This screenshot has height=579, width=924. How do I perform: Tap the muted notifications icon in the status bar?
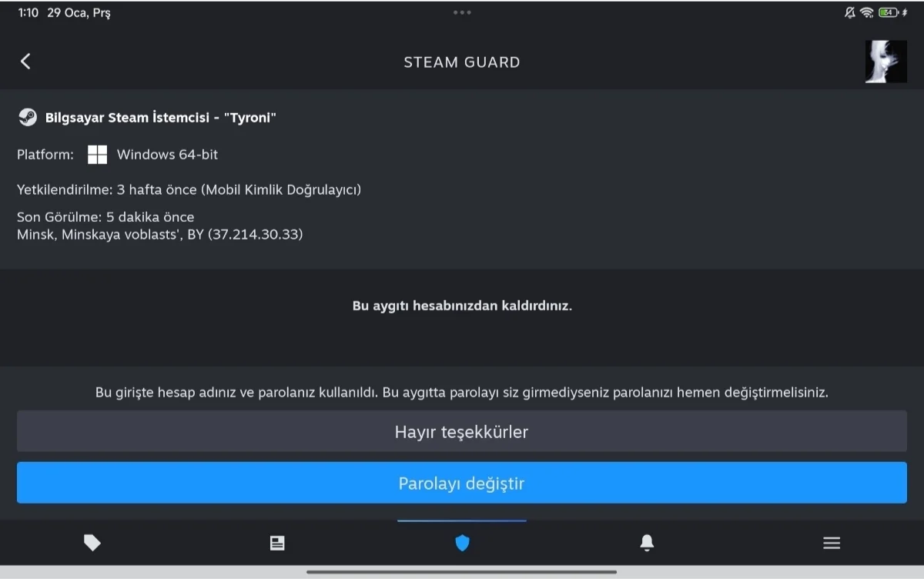[850, 13]
